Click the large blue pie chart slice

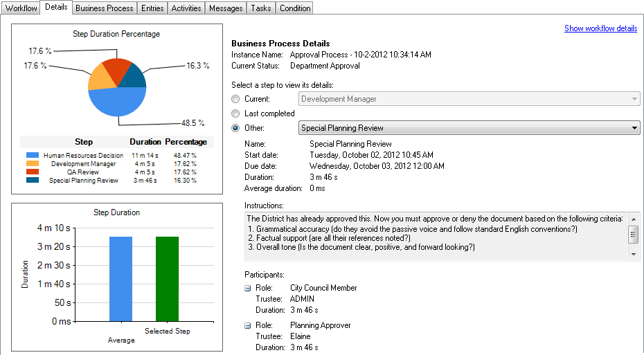coord(118,102)
